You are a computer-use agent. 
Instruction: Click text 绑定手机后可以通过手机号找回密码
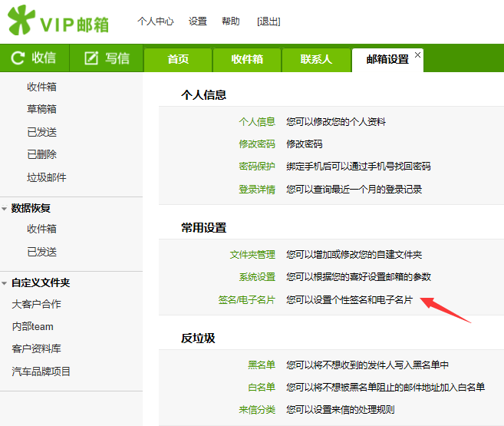click(359, 167)
